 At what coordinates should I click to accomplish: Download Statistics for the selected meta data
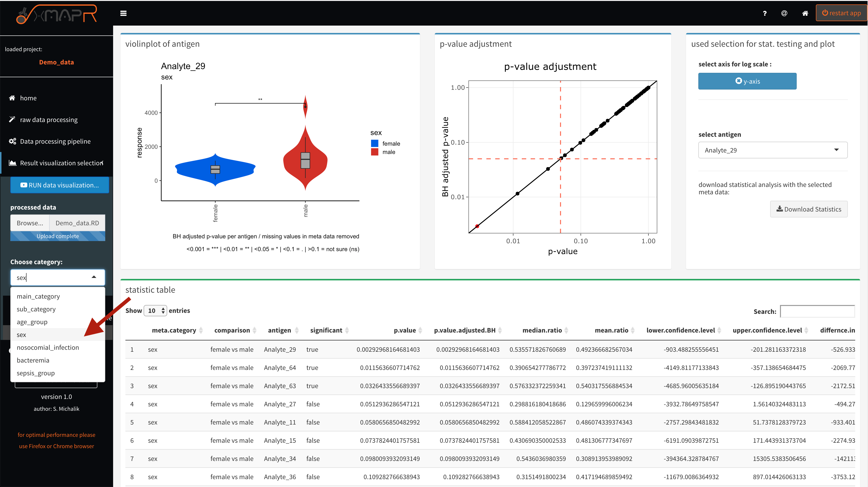809,209
